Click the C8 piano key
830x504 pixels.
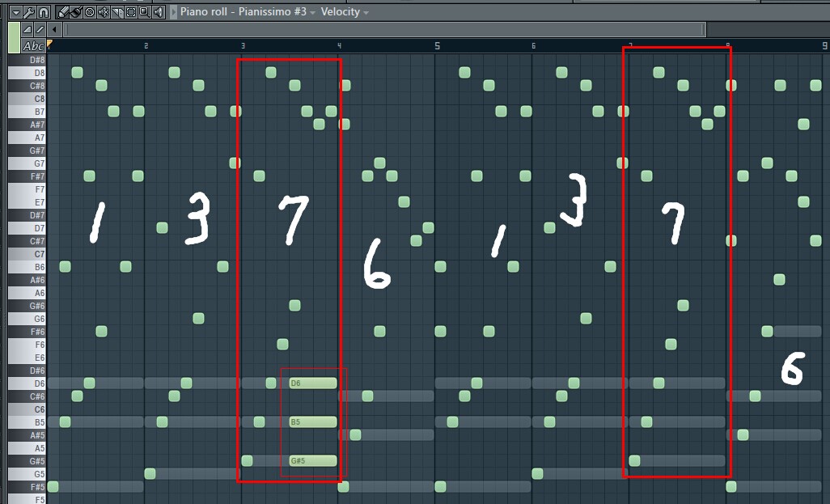(28, 99)
